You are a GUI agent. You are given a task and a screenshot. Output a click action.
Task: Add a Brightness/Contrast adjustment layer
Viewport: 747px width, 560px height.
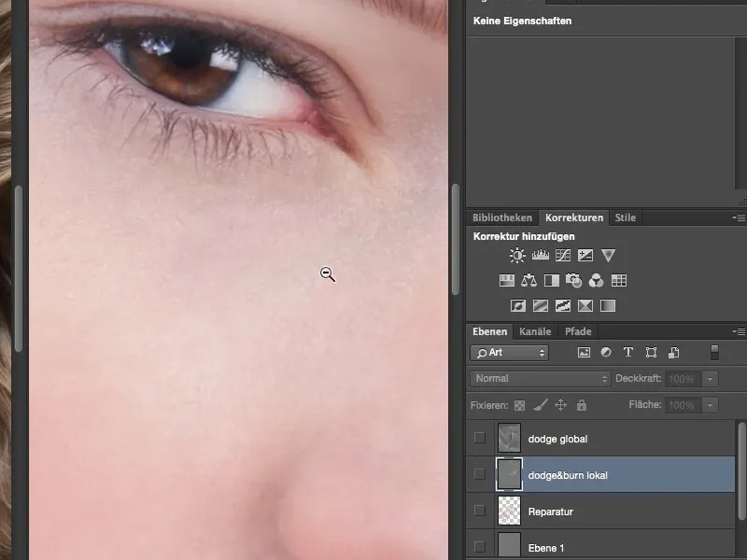click(x=516, y=255)
